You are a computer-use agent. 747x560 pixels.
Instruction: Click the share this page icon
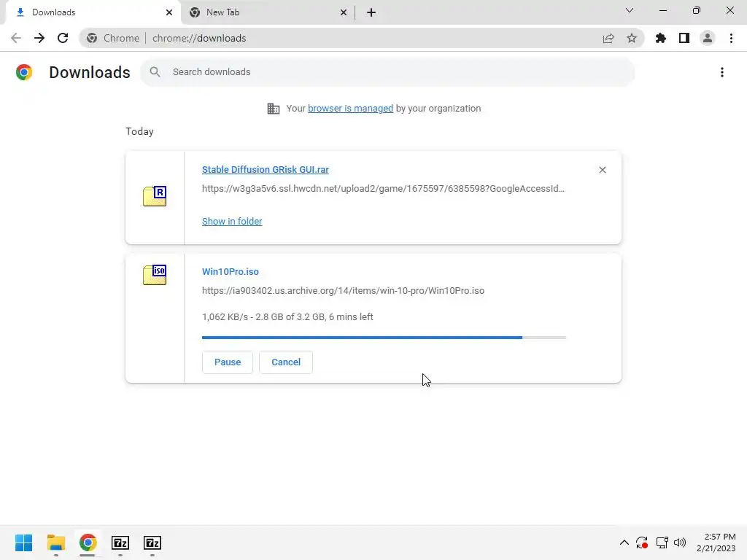(x=608, y=38)
